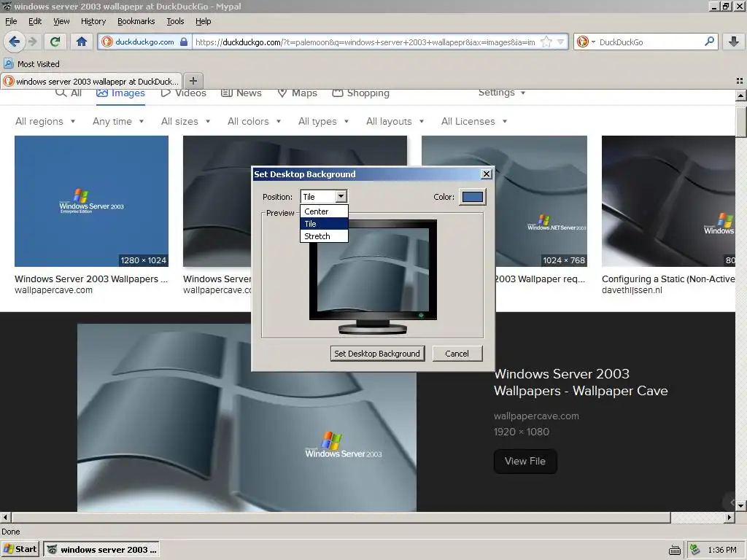Image resolution: width=747 pixels, height=560 pixels.
Task: Switch to the News tab
Action: [x=241, y=93]
